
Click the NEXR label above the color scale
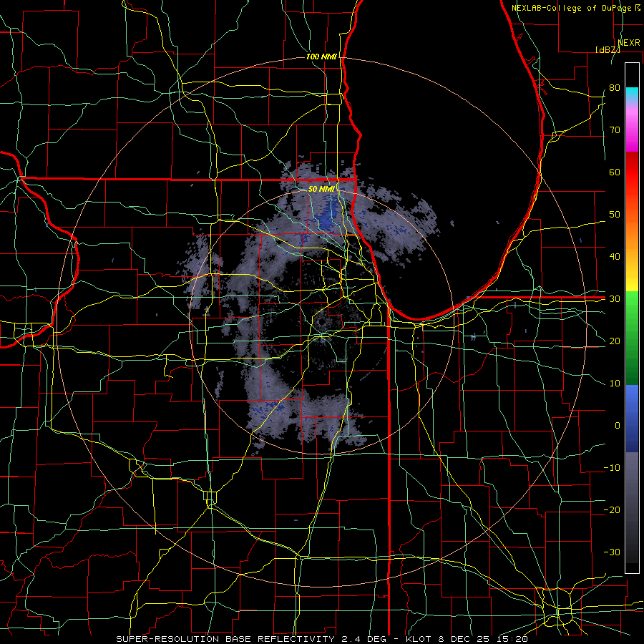[629, 43]
